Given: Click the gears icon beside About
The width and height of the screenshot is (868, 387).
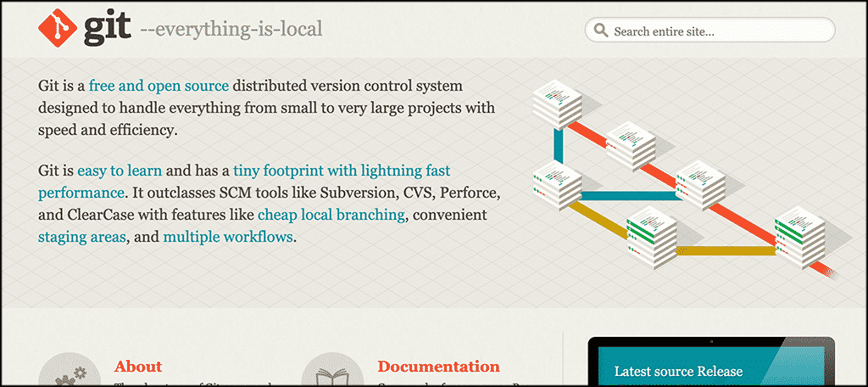Looking at the screenshot, I should click(x=68, y=373).
